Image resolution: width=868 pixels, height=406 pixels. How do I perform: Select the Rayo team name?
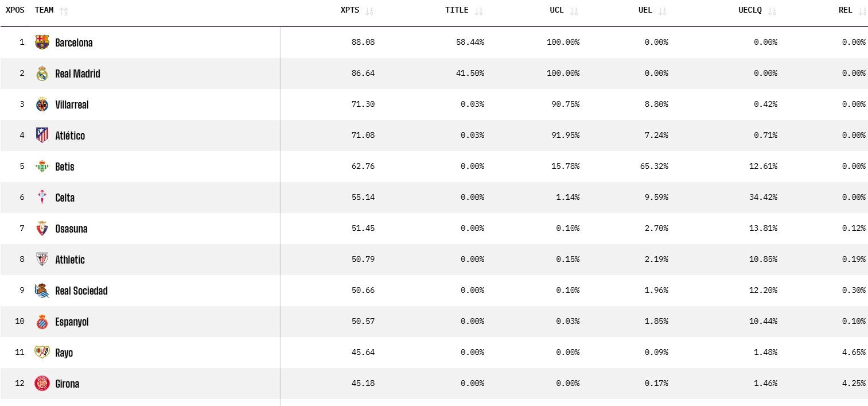tap(64, 353)
